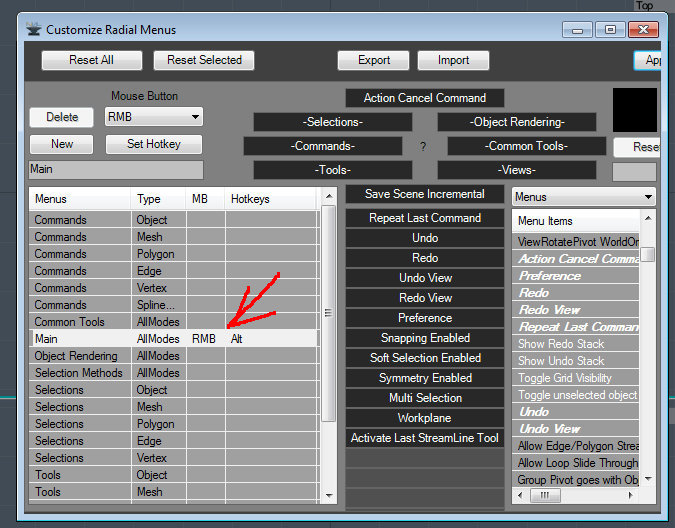Click scroll down arrow of Menus table
Viewport: 675px width, 528px height.
tap(329, 495)
